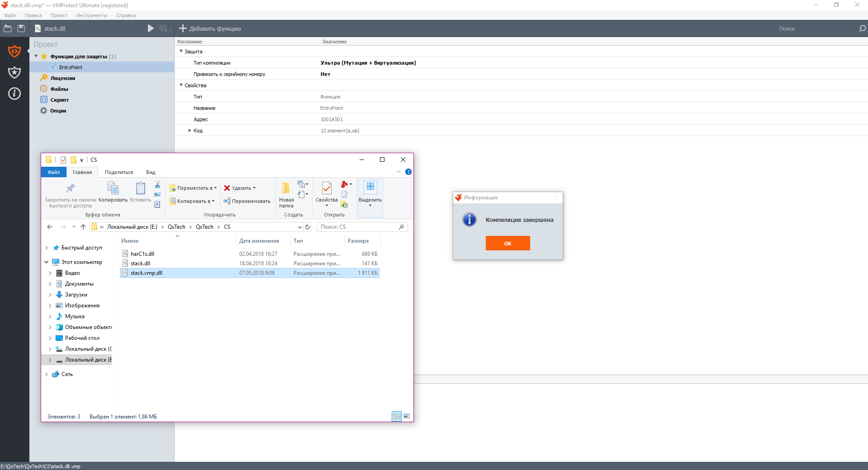Open the Правка menu
This screenshot has height=470, width=868.
click(33, 15)
